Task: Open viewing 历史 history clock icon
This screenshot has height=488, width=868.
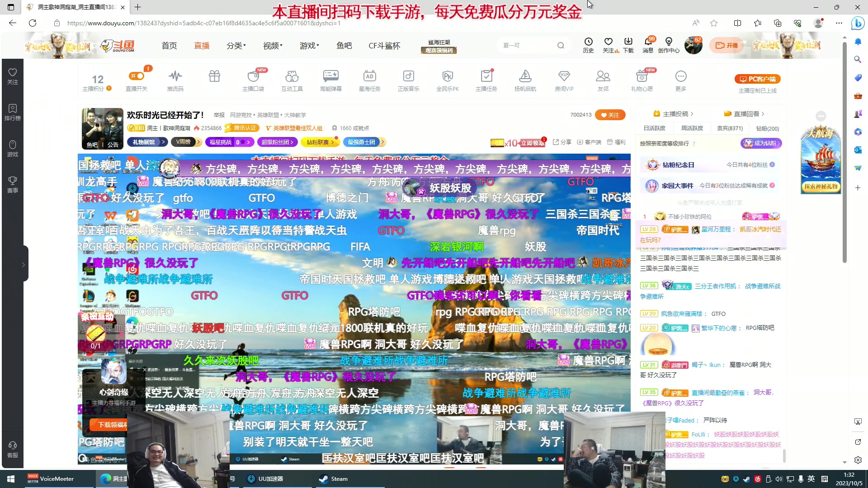Action: point(588,45)
